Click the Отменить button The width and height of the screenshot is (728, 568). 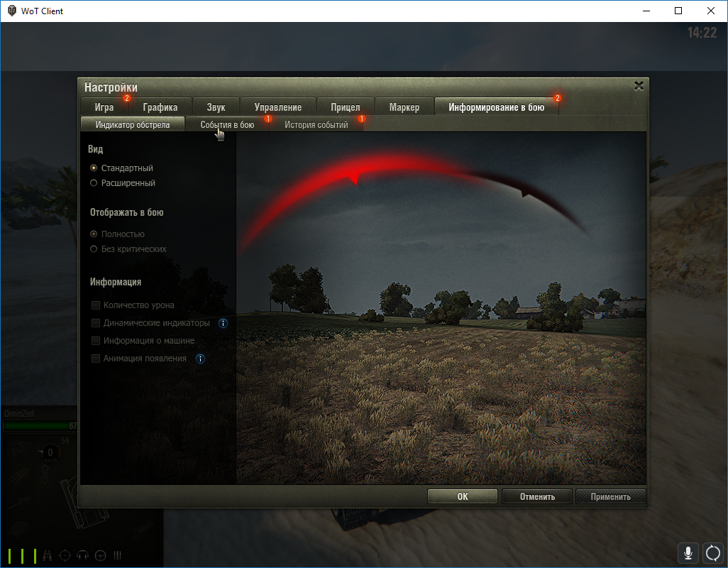click(x=537, y=496)
